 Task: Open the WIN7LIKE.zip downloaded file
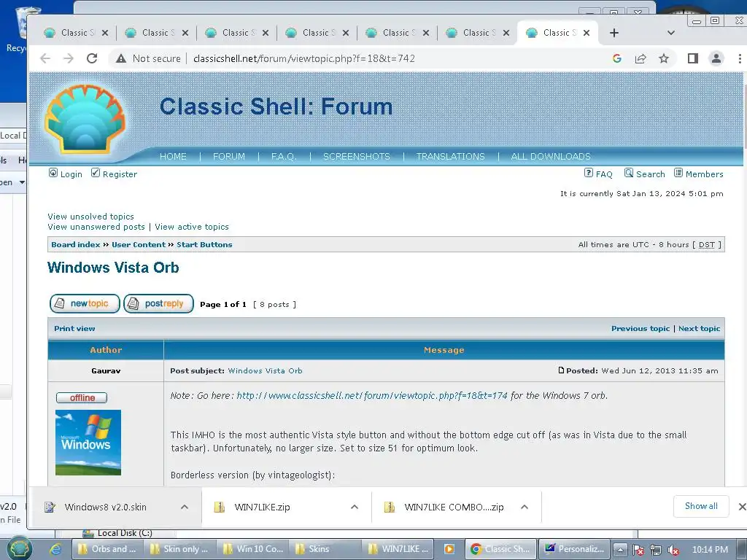262,507
